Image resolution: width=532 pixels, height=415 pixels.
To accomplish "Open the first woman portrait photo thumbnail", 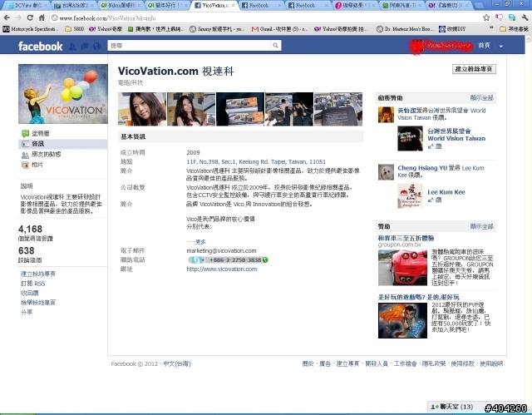I will click(x=142, y=109).
